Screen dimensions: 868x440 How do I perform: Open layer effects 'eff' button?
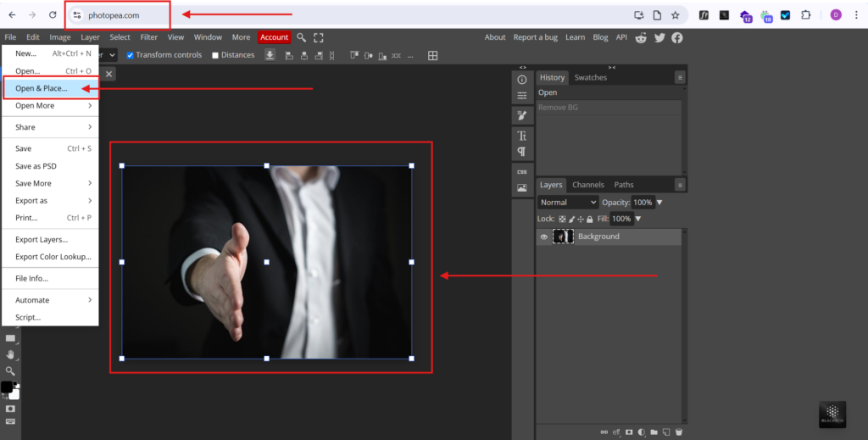point(616,432)
